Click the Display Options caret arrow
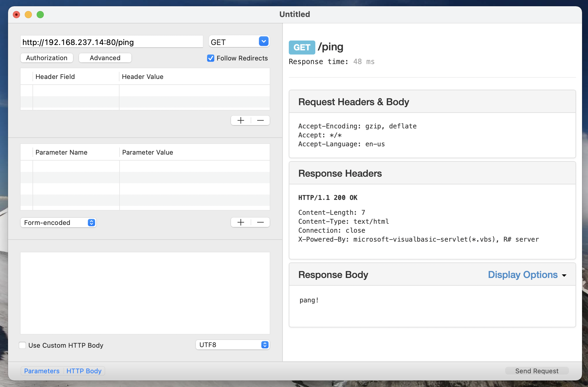 click(564, 275)
